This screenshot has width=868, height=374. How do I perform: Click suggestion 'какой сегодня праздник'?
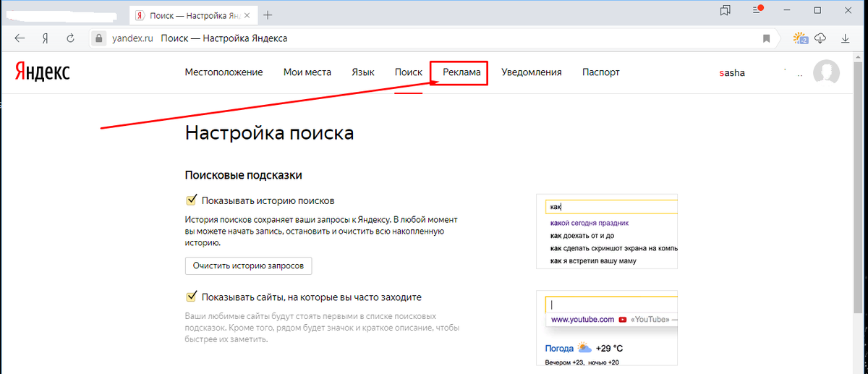[x=590, y=223]
